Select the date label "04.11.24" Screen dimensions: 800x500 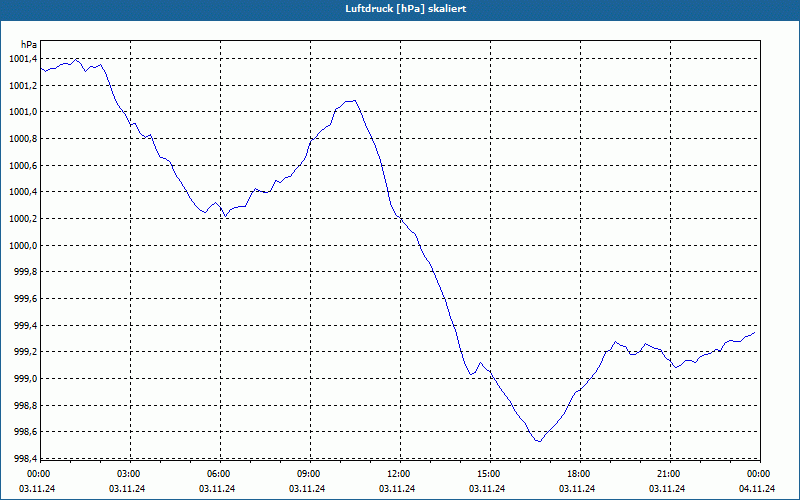tap(757, 489)
